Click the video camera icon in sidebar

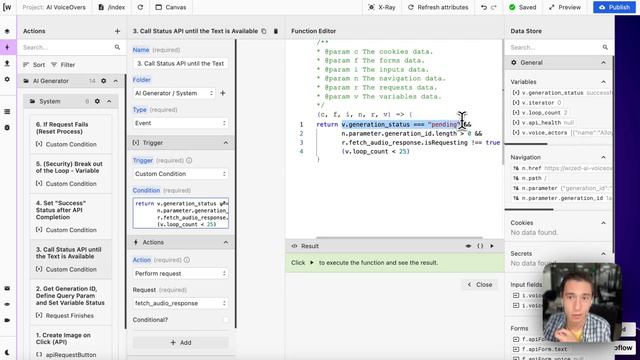pos(7,320)
